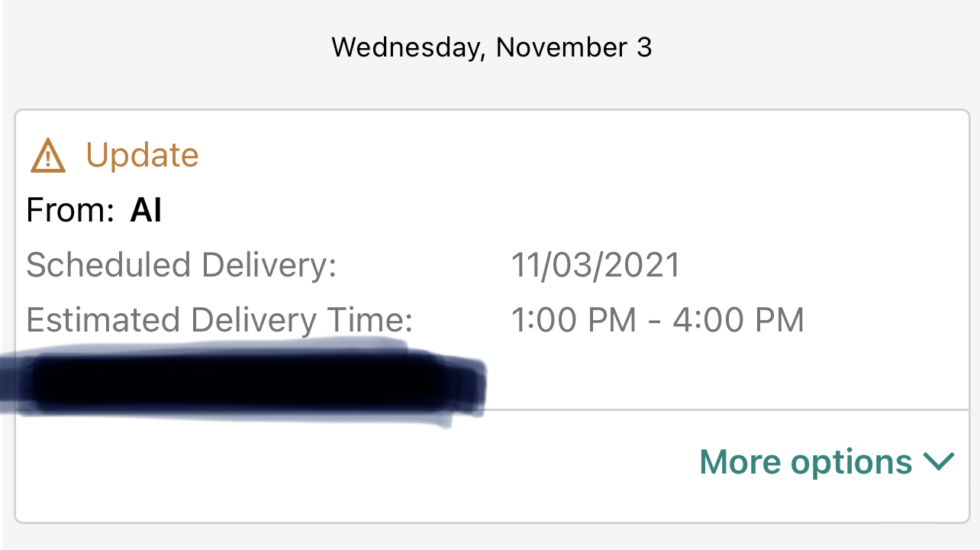Viewport: 980px width, 550px height.
Task: Click the Estimated Delivery Time label
Action: point(219,320)
